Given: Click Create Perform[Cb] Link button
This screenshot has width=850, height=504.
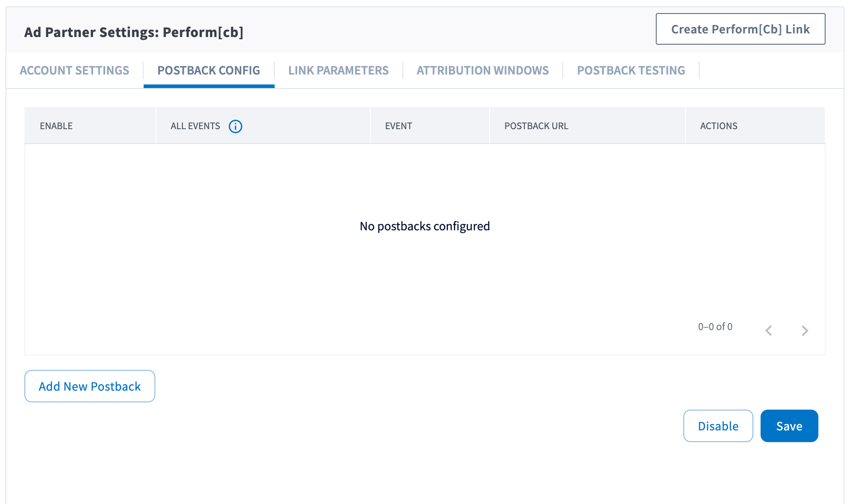Looking at the screenshot, I should (x=740, y=29).
